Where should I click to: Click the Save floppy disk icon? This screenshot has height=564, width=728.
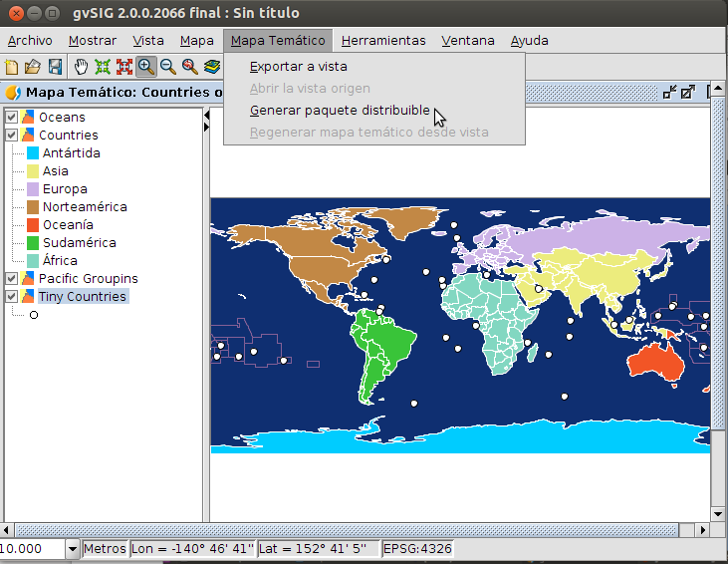coord(55,67)
